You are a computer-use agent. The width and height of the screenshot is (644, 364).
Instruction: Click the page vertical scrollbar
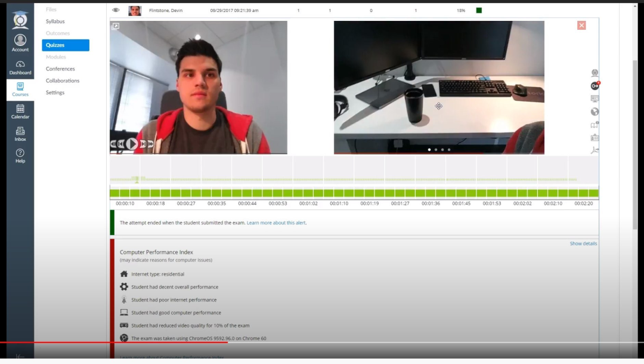coord(635,144)
